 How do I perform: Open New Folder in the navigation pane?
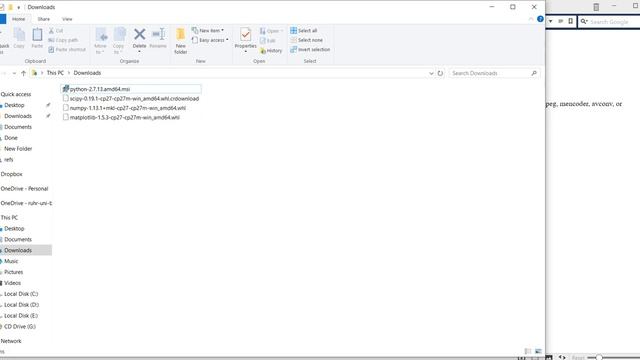(x=18, y=149)
